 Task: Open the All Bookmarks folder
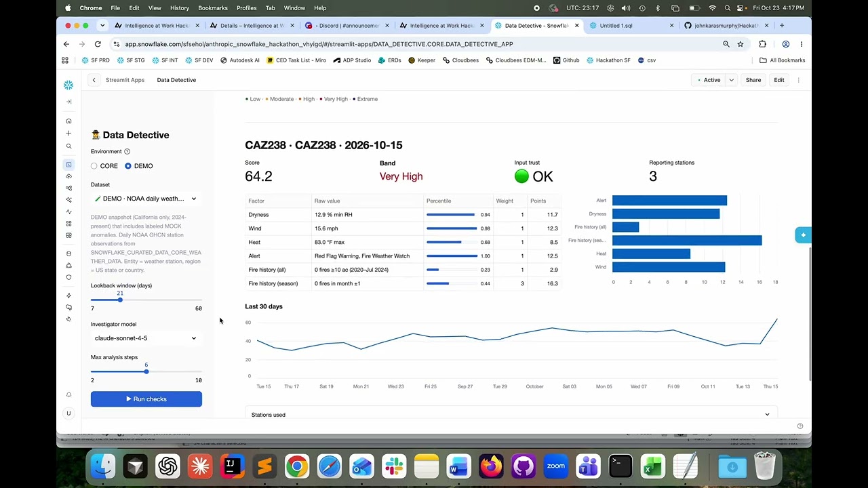782,60
